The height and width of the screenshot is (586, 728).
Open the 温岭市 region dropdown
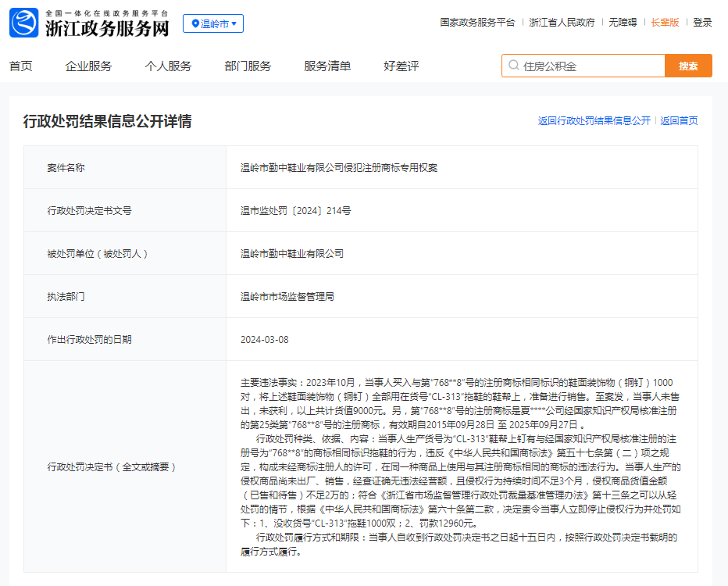(x=213, y=23)
